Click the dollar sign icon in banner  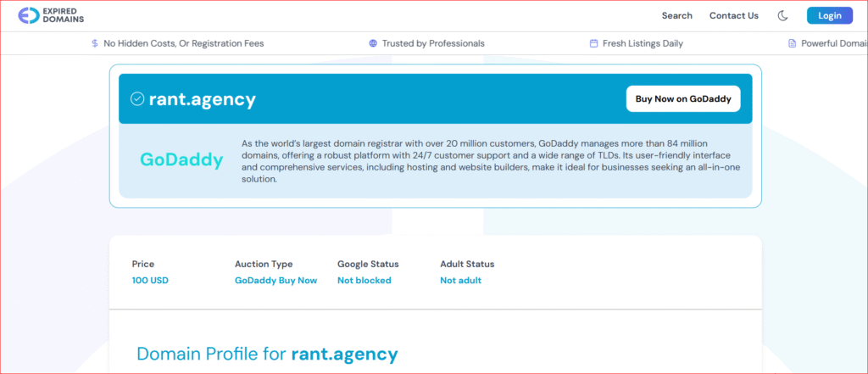click(x=95, y=43)
